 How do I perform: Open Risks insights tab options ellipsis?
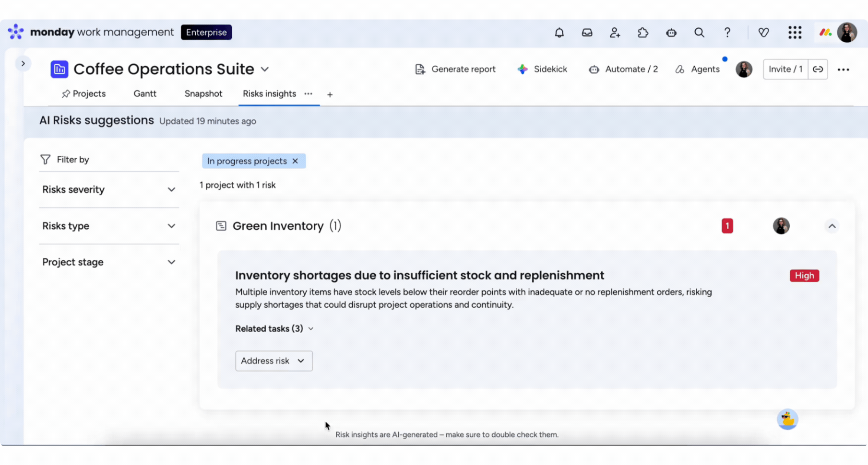308,94
